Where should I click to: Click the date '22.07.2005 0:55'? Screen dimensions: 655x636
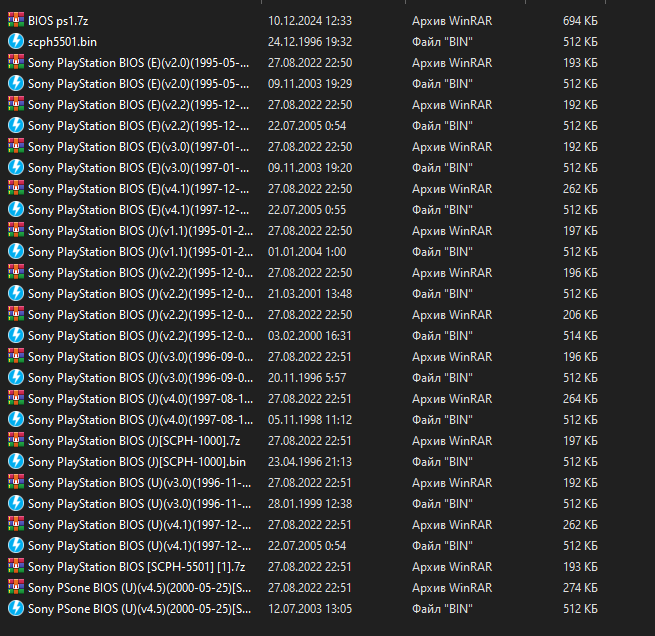[307, 210]
